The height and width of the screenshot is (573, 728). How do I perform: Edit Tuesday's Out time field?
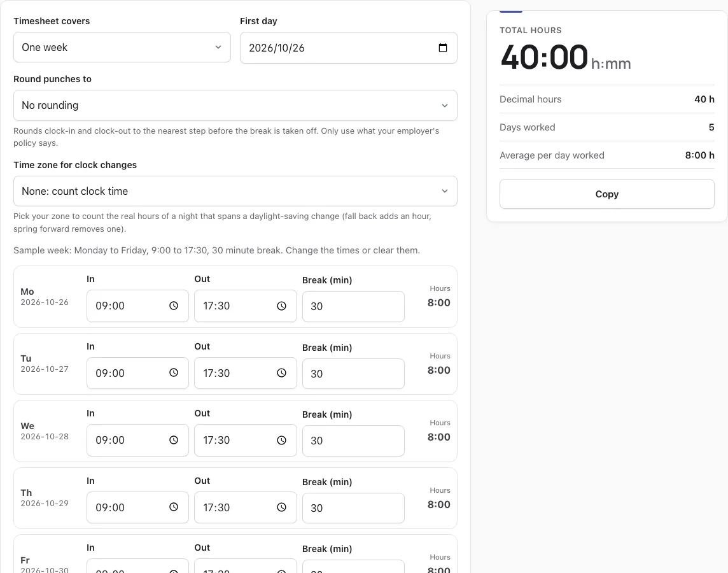[246, 373]
